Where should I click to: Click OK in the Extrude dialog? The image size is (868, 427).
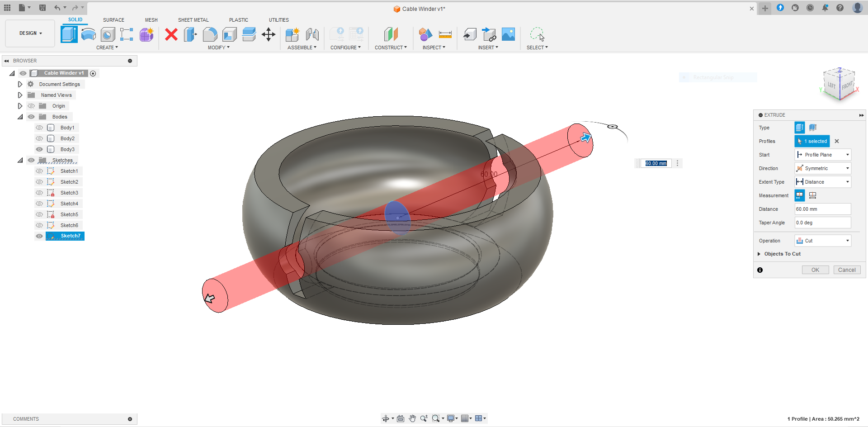[815, 270]
